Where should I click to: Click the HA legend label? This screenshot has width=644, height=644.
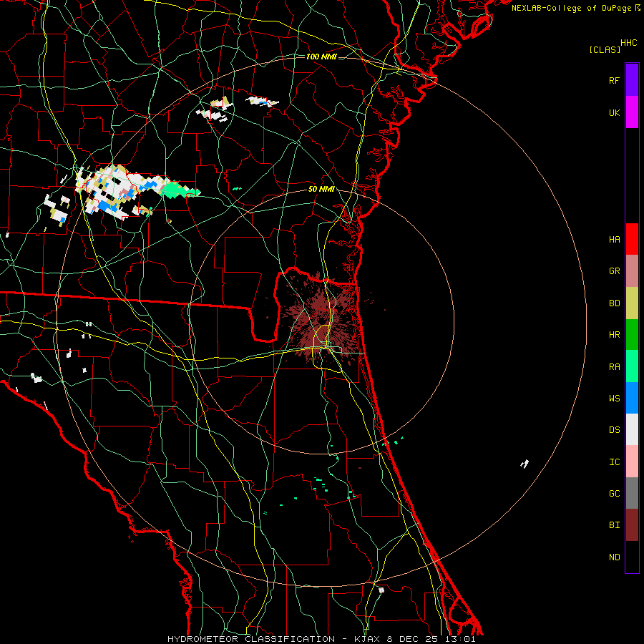614,240
